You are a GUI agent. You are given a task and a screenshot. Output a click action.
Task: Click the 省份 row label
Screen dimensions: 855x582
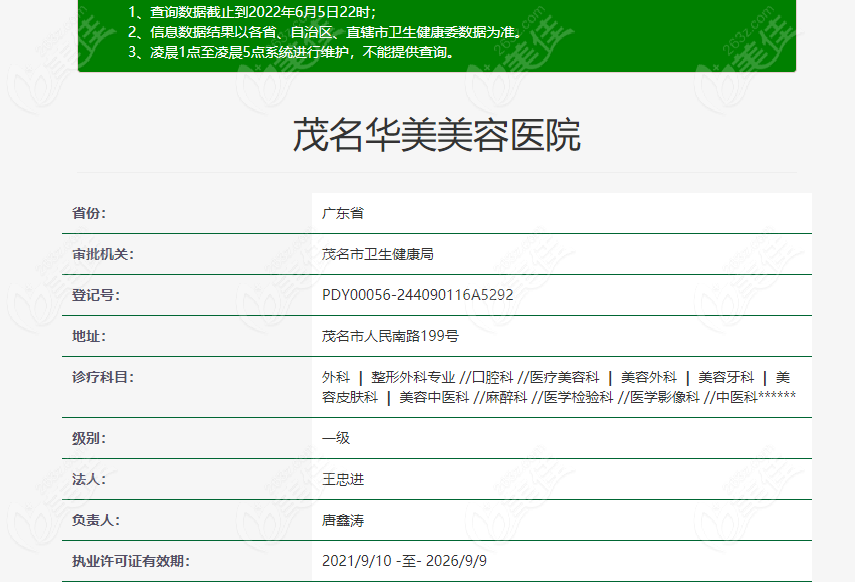tap(89, 213)
